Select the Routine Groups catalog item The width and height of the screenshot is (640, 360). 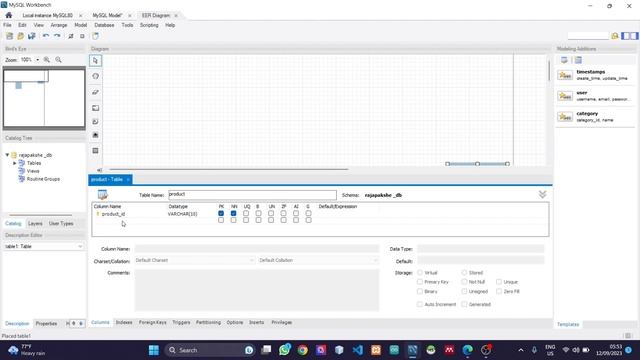(43, 179)
